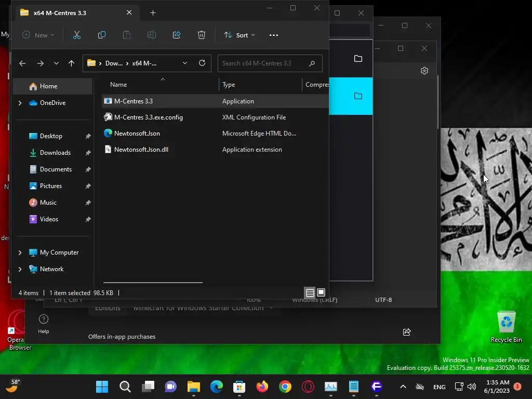Click the Help icon in Store window

(x=44, y=323)
